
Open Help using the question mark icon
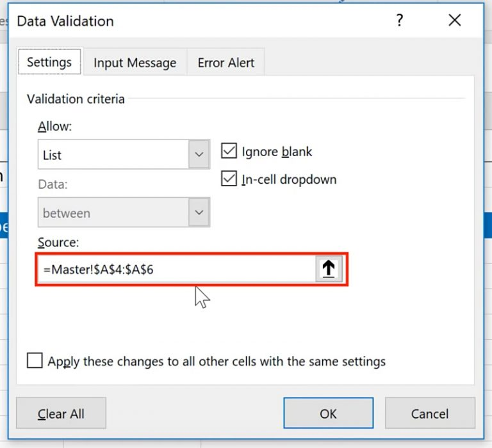pyautogui.click(x=400, y=20)
